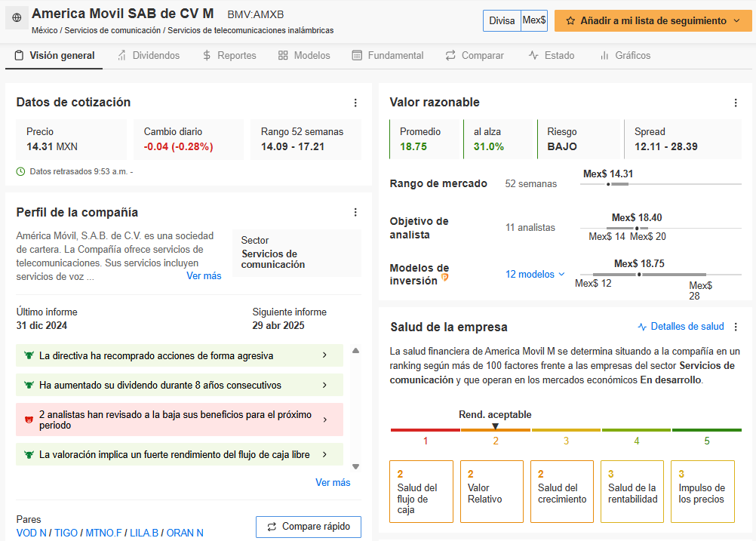The image size is (756, 541).
Task: Open the Valor razonable options menu
Action: 736,103
